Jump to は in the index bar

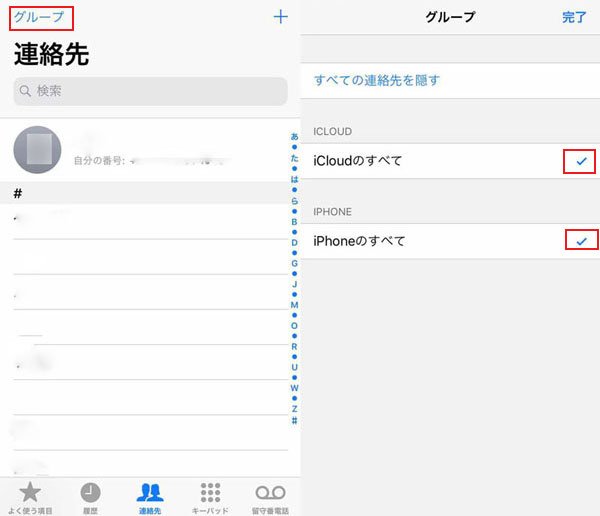click(x=294, y=179)
